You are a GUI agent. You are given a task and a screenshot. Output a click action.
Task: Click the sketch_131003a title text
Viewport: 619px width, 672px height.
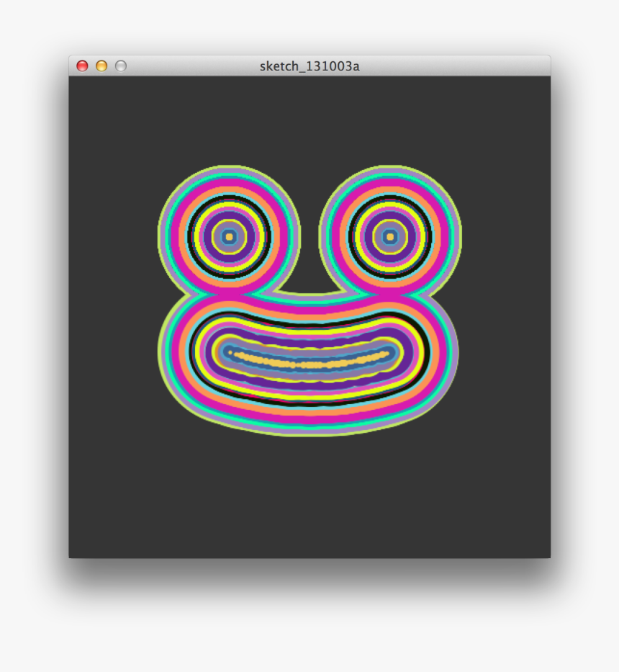pos(309,66)
